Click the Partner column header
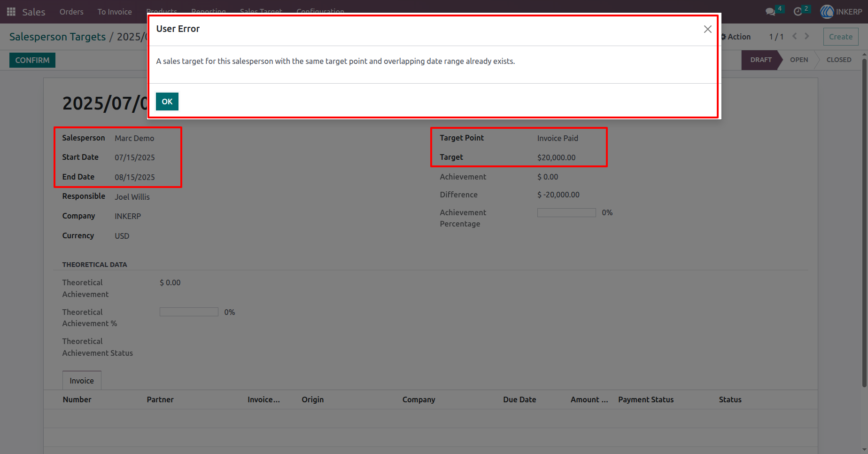The image size is (868, 454). tap(160, 399)
